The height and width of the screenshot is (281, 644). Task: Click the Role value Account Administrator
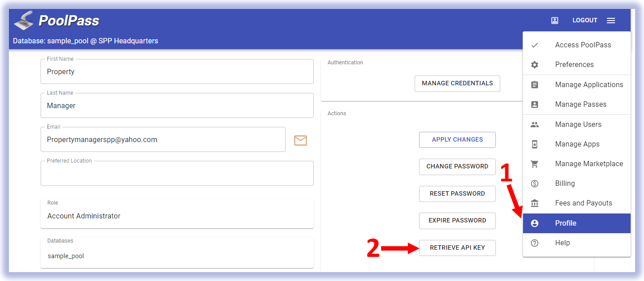click(x=84, y=216)
